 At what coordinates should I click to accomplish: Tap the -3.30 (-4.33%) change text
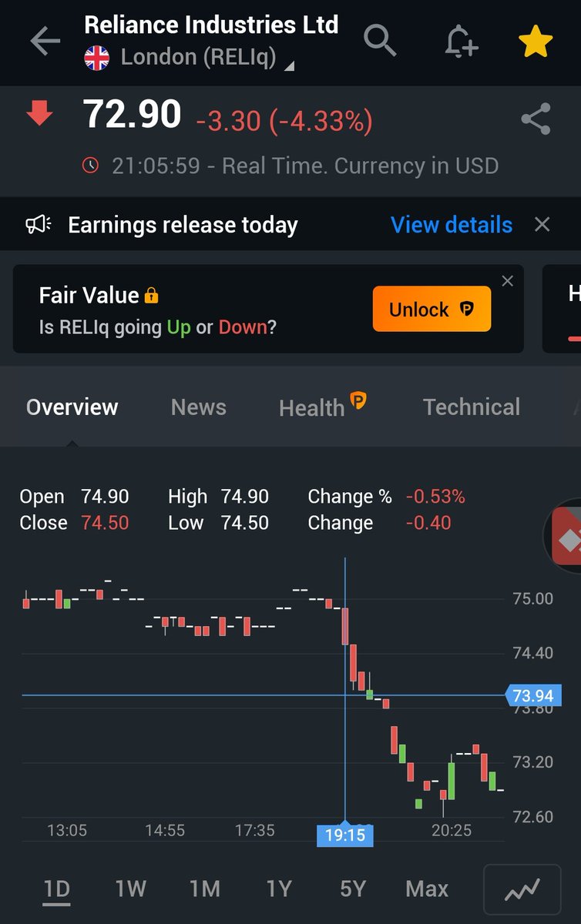point(284,120)
